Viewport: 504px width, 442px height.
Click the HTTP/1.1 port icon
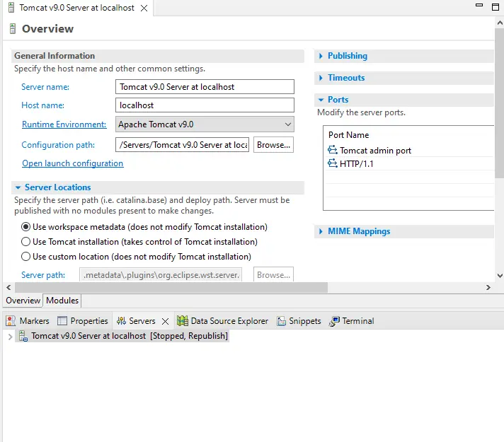click(x=333, y=163)
